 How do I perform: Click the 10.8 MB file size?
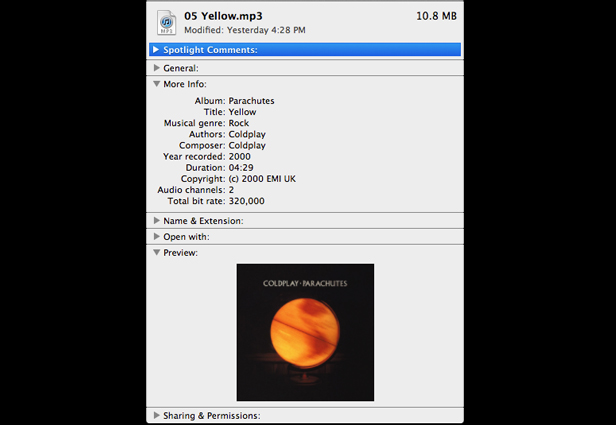(x=436, y=16)
